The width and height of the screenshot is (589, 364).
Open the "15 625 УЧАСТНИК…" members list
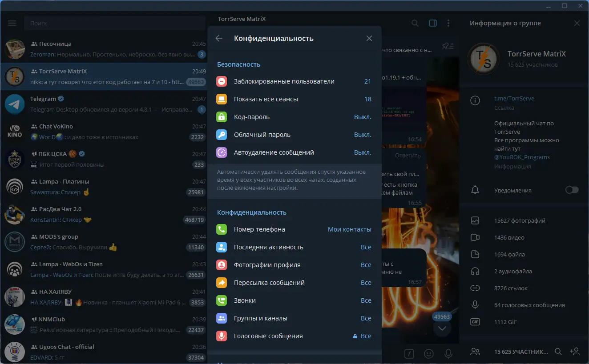click(521, 352)
